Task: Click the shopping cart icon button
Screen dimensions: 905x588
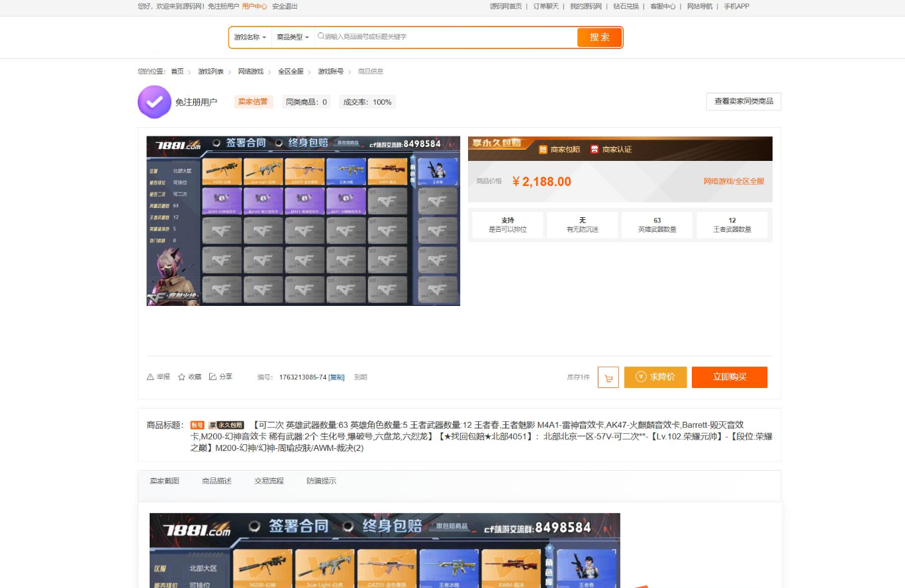Action: coord(608,377)
